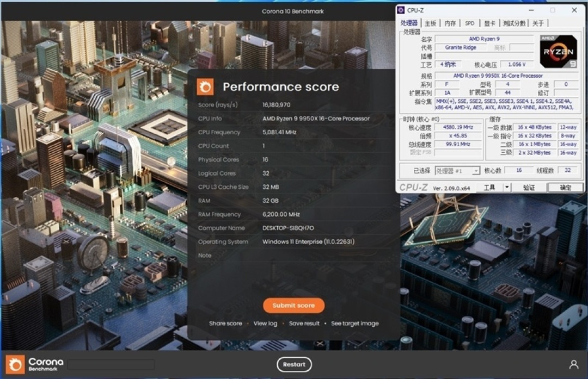588x379 pixels.
Task: Switch to the 显卡 tab in CPU-Z
Action: pos(489,23)
